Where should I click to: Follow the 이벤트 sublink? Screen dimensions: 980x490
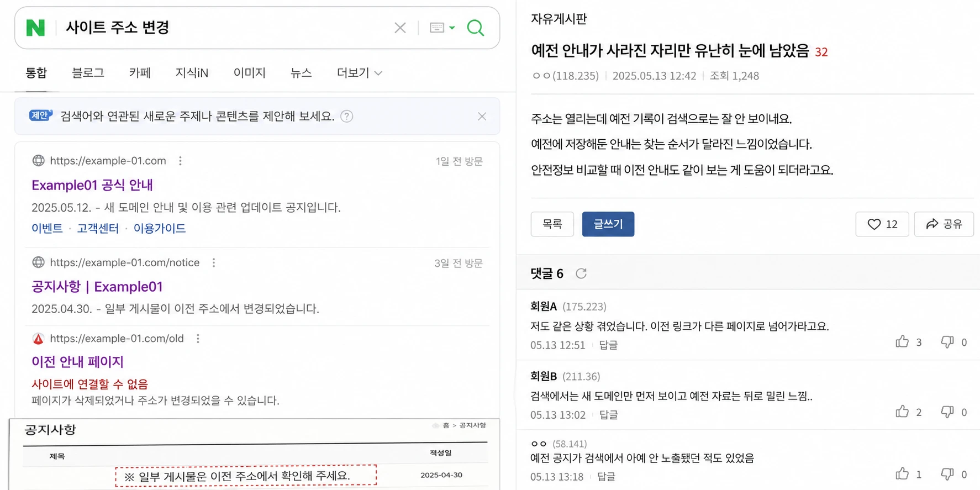[47, 229]
